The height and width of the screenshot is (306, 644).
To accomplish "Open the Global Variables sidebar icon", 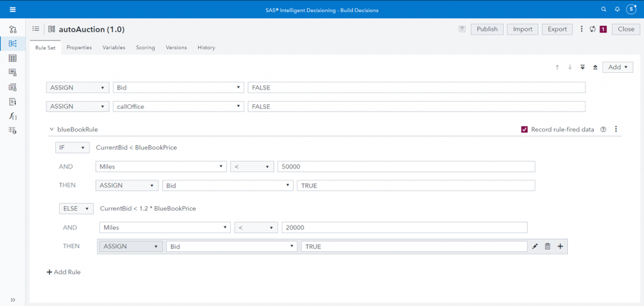I will (13, 130).
